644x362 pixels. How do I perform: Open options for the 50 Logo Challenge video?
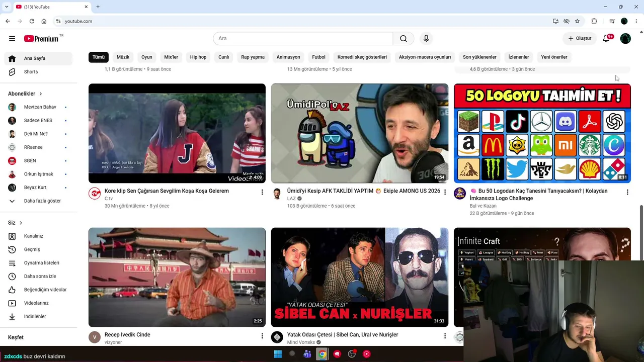click(627, 192)
